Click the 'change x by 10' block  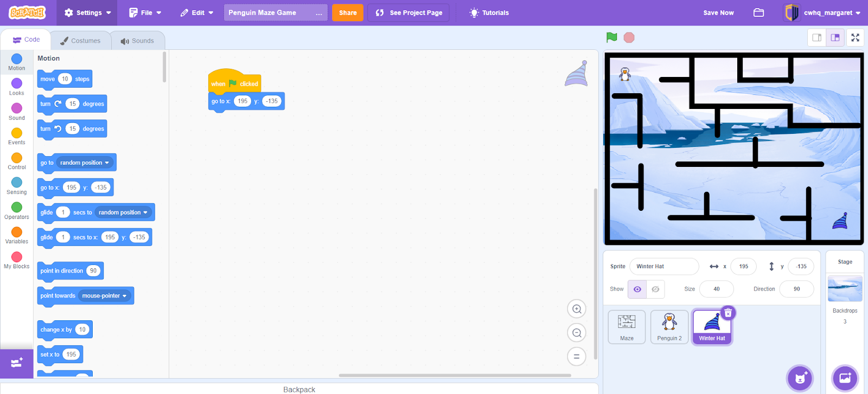(x=65, y=330)
